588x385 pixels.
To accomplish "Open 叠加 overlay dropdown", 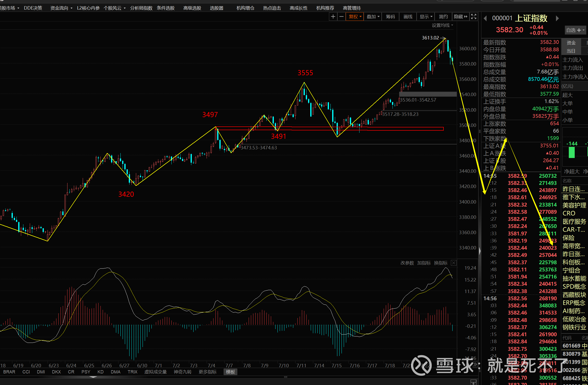I will (x=373, y=17).
